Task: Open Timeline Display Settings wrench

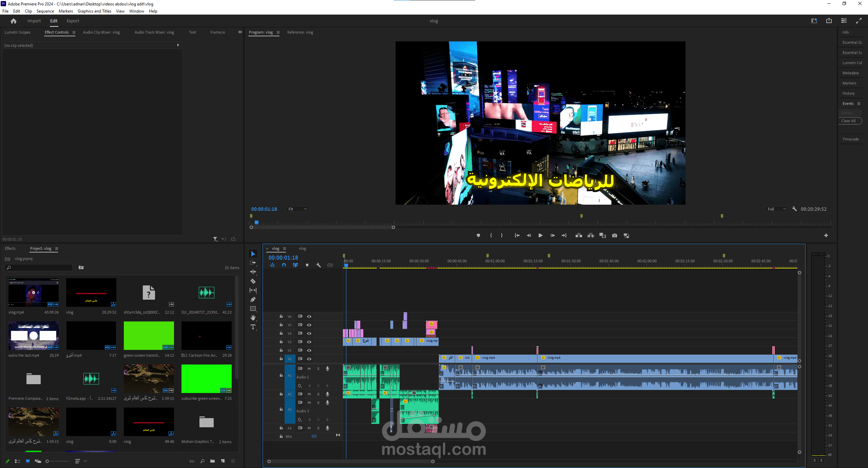Action: pyautogui.click(x=319, y=265)
